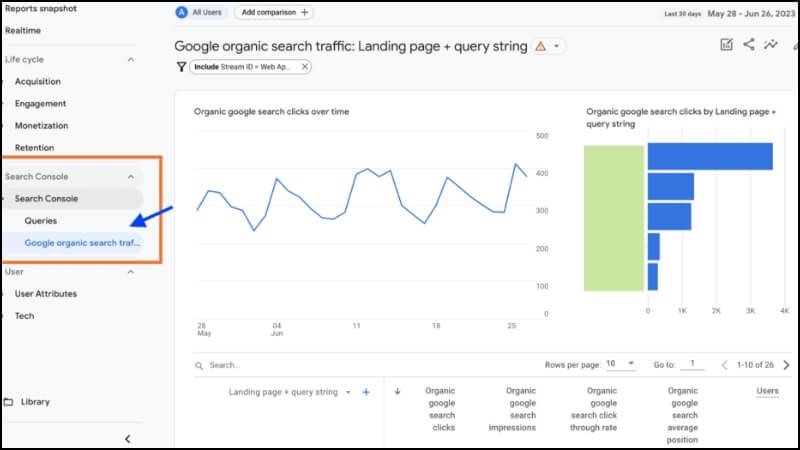The height and width of the screenshot is (450, 800).
Task: Open the dropdown arrow beside the warning icon
Action: click(557, 46)
